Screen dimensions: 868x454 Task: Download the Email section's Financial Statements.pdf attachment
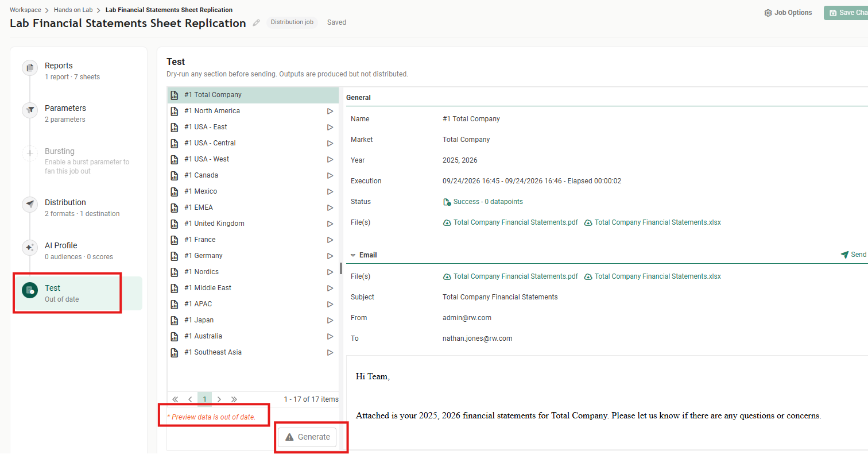coord(510,276)
